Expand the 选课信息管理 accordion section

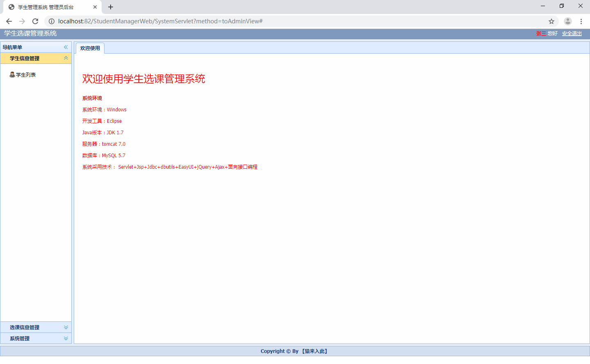click(66, 327)
